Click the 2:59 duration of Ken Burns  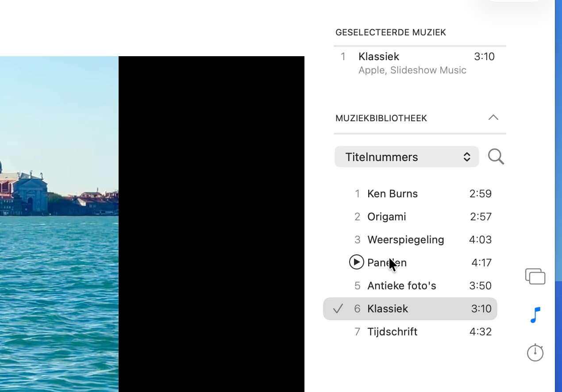tap(481, 194)
